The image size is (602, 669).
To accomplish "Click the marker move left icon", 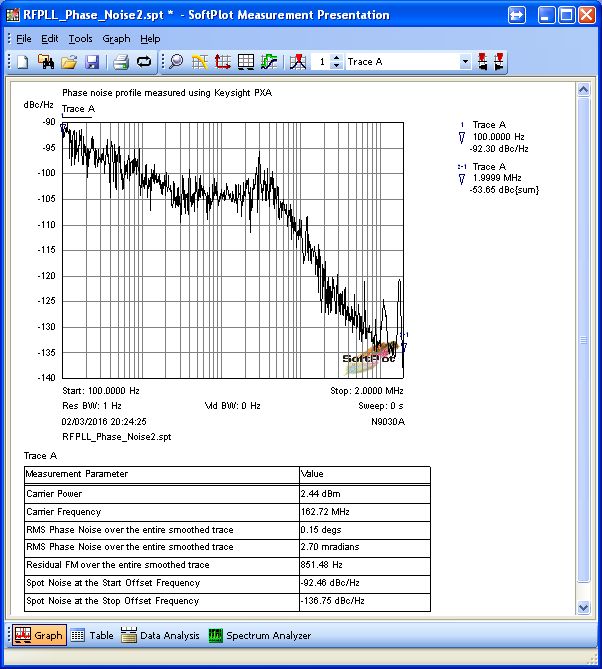I will pos(483,62).
